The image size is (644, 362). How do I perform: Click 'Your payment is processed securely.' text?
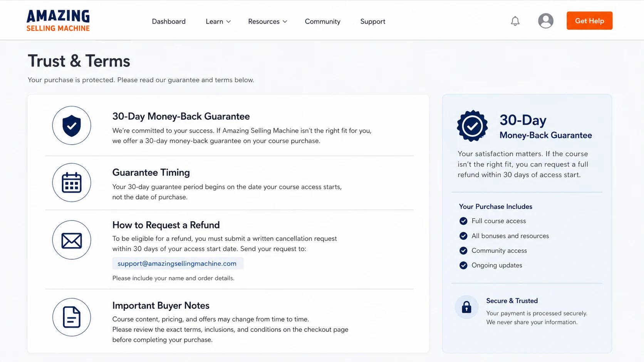point(537,313)
